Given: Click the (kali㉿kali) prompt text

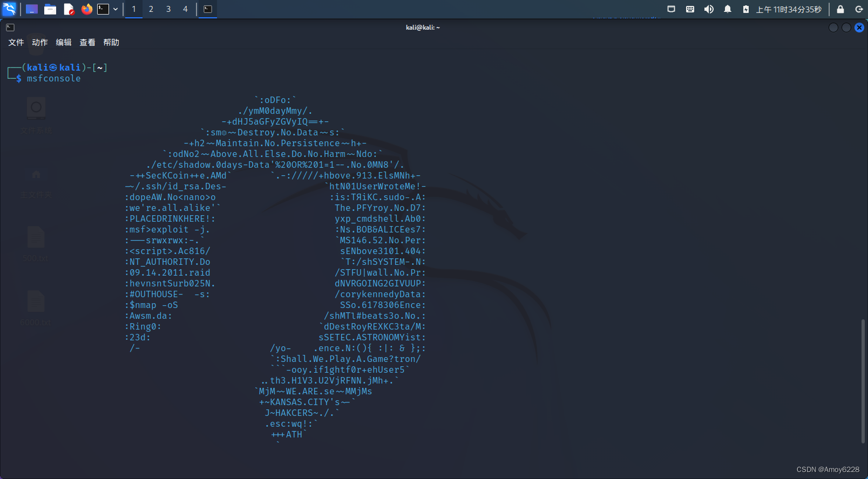Looking at the screenshot, I should click(x=55, y=67).
